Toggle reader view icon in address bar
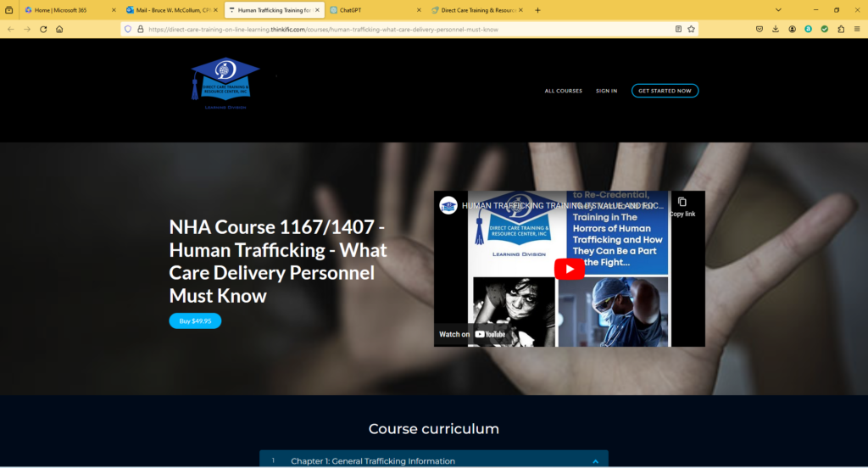Viewport: 868px width, 468px height. tap(678, 29)
